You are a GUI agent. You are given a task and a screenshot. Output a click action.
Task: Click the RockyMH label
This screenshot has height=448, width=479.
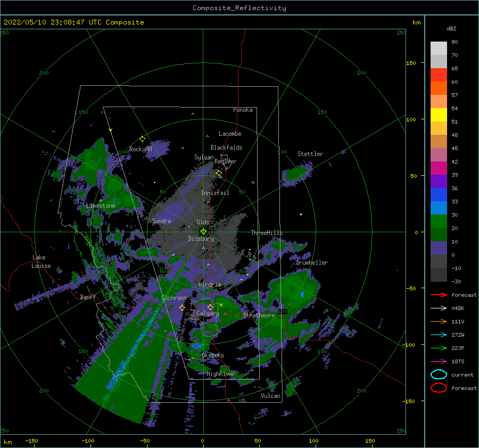tap(141, 149)
